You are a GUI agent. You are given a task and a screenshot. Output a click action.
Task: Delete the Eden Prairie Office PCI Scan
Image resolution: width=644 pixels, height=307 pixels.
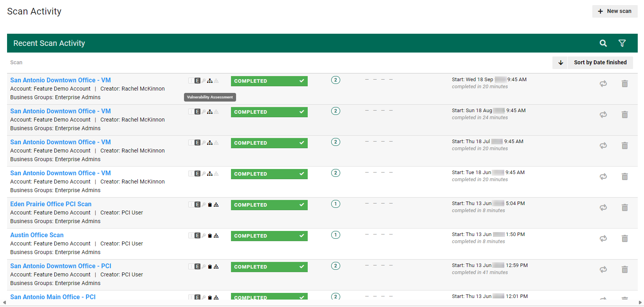[x=624, y=207]
